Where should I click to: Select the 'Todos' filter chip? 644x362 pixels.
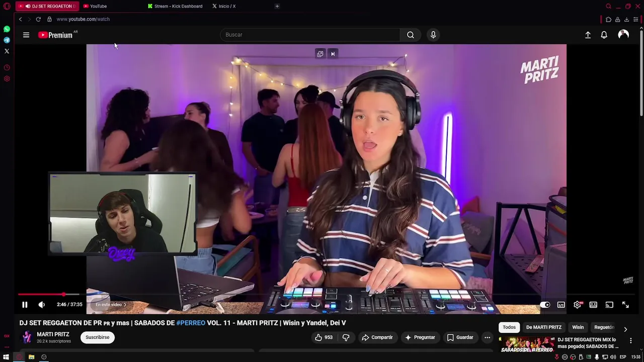509,327
